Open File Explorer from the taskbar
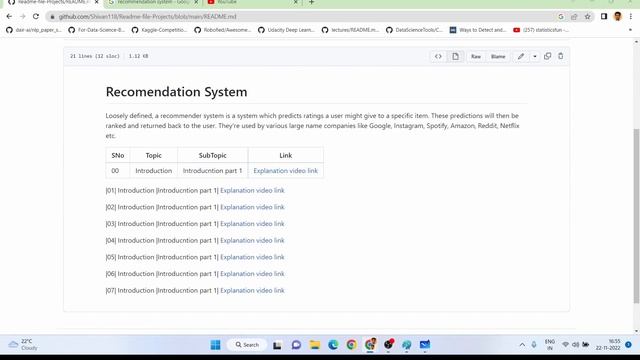The height and width of the screenshot is (360, 640). coord(315,345)
